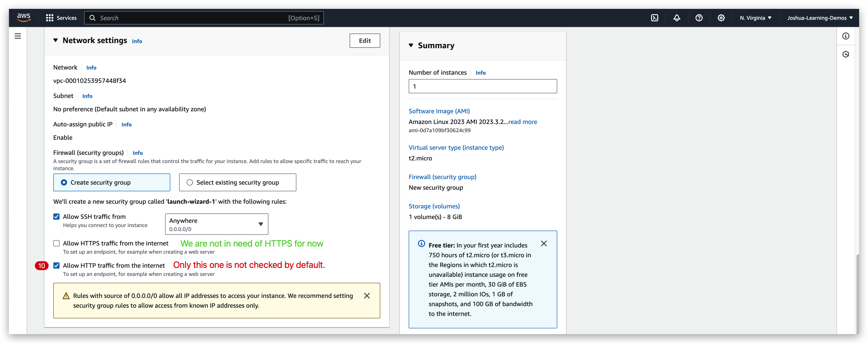Uncheck Allow SSH traffic from
Image resolution: width=868 pixels, height=343 pixels.
pos(56,217)
